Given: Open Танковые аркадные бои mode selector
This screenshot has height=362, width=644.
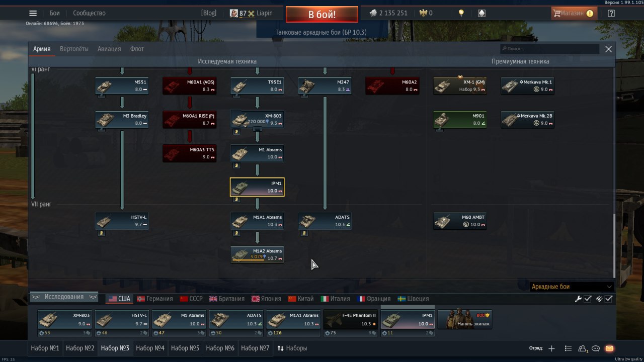Looking at the screenshot, I should tap(321, 32).
